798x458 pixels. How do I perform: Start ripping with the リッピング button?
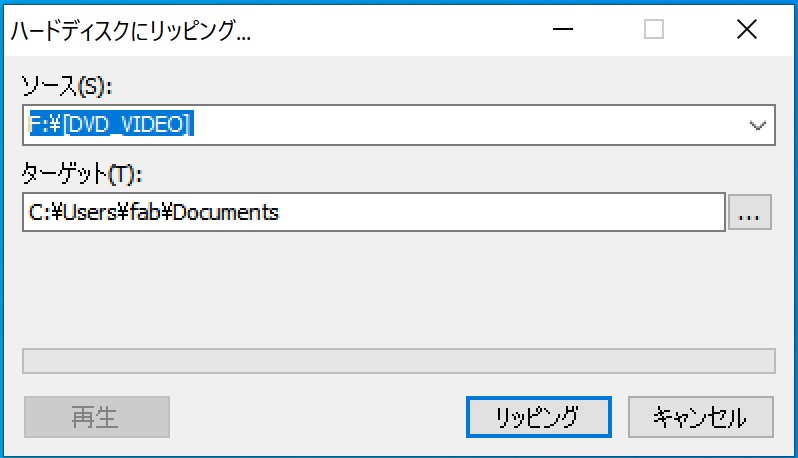538,417
